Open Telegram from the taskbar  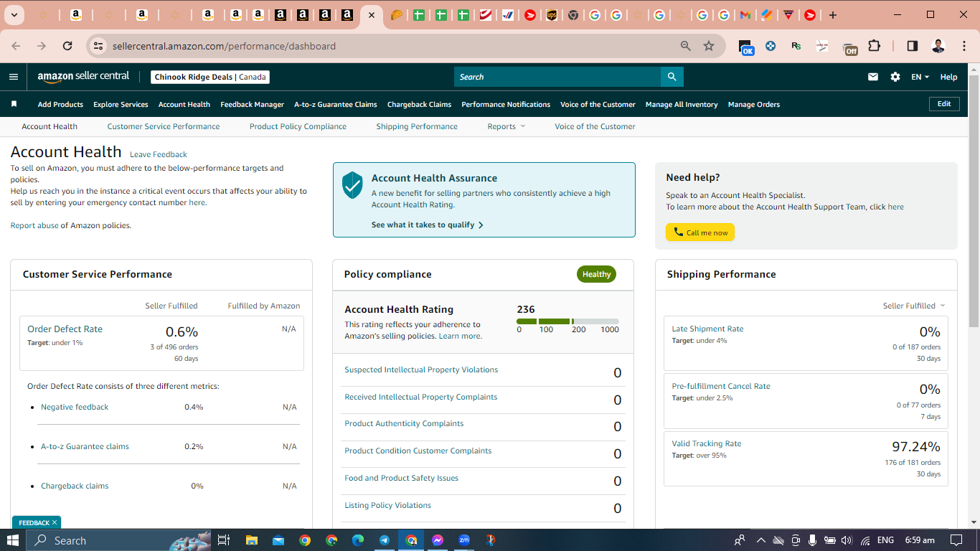point(385,540)
